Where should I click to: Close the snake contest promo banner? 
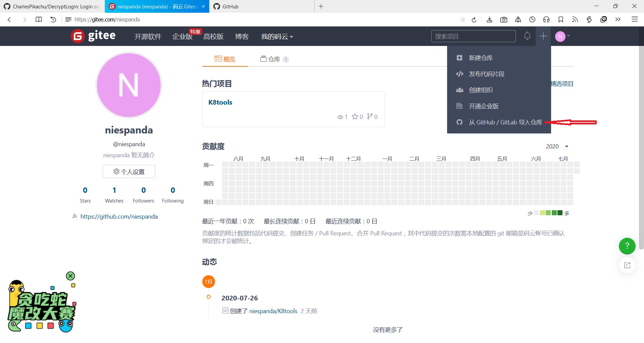pyautogui.click(x=70, y=276)
